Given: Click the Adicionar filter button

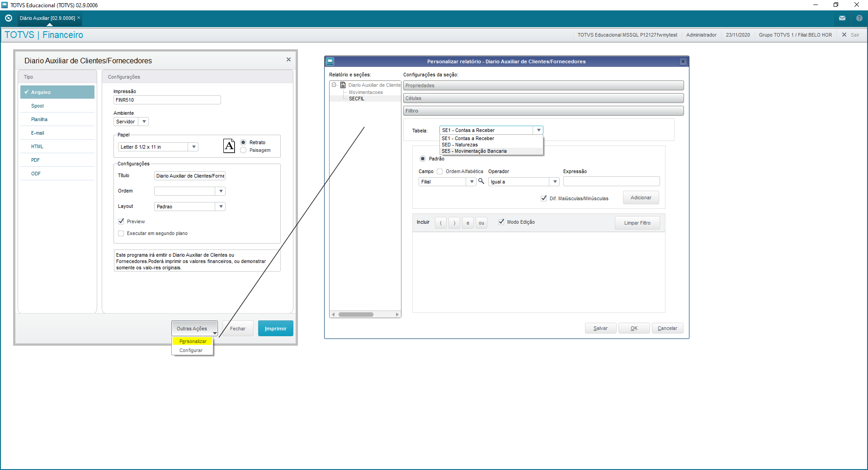Looking at the screenshot, I should click(x=641, y=197).
